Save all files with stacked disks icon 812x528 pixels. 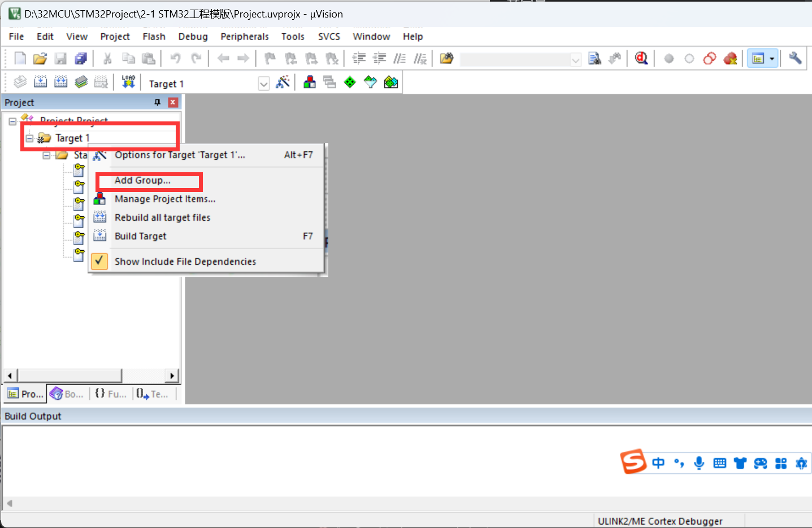pos(81,58)
